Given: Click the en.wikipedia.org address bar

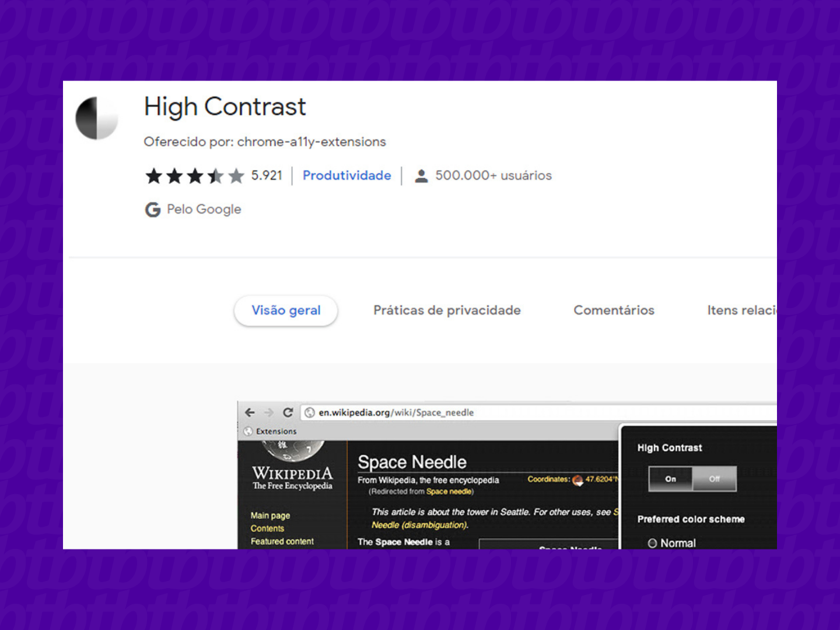Looking at the screenshot, I should click(539, 412).
